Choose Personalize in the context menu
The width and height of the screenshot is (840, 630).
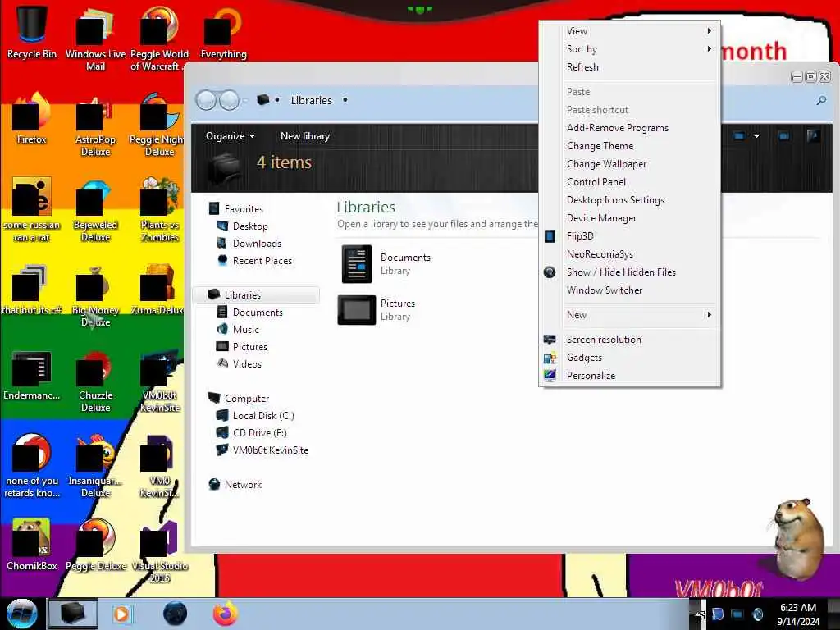629,376
